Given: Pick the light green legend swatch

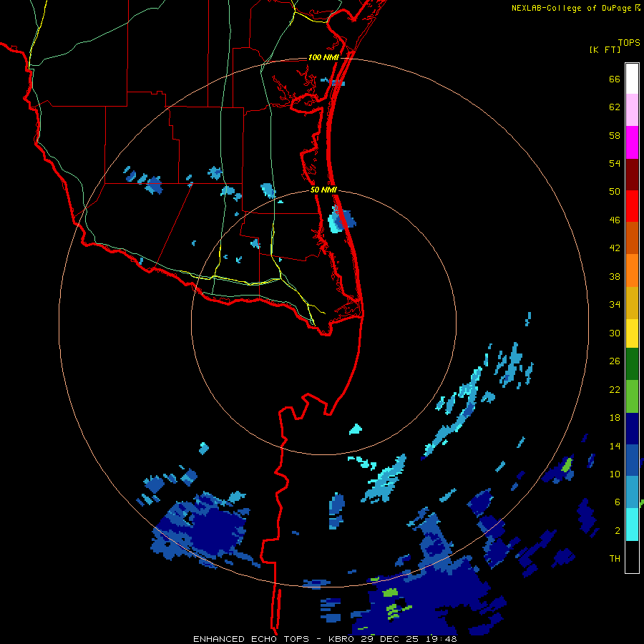Looking at the screenshot, I should pos(632,396).
